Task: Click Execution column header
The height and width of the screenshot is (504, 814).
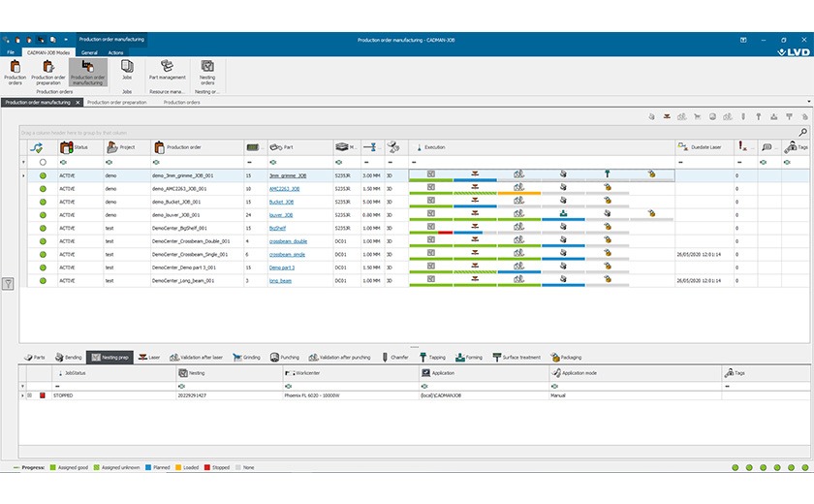Action: pos(542,147)
